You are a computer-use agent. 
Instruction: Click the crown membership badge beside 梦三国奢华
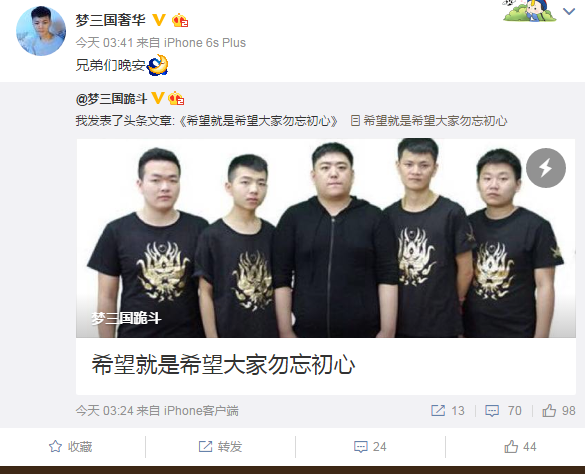pos(180,21)
